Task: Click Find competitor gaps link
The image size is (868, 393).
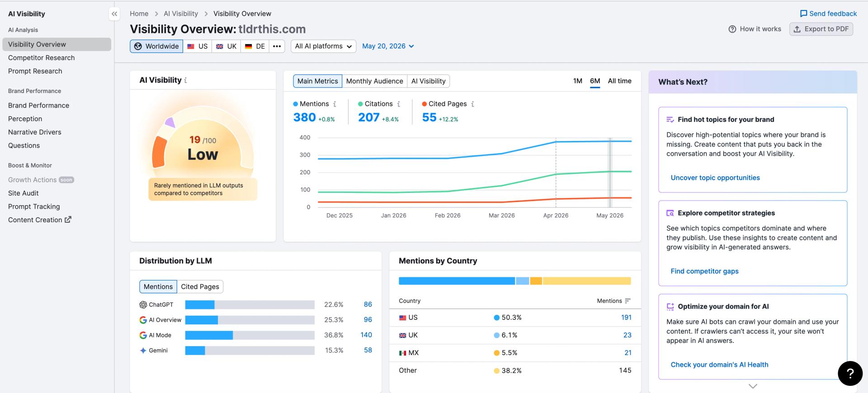Action: (704, 271)
